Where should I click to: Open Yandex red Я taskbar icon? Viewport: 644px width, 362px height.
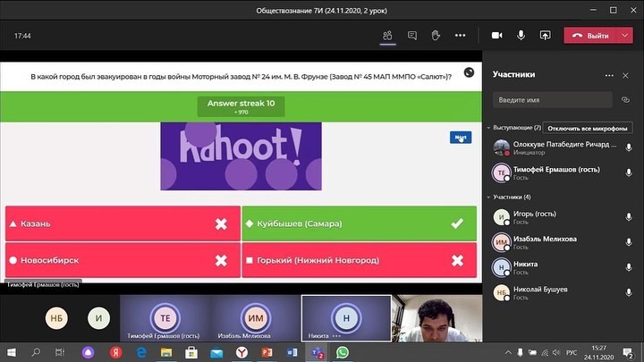click(x=115, y=352)
